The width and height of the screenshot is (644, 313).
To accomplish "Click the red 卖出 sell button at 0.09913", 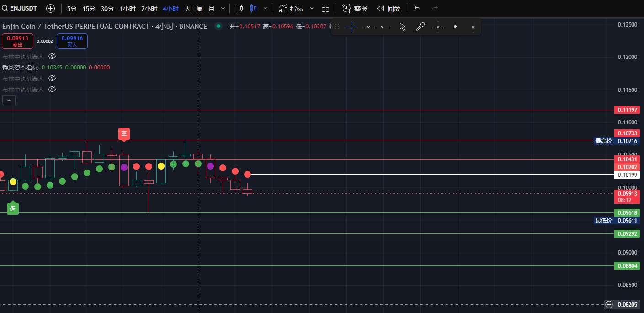I will 17,41.
